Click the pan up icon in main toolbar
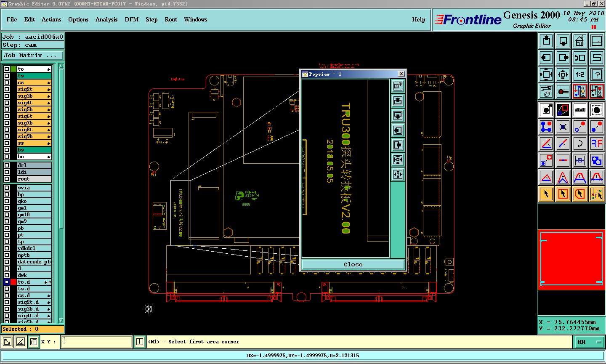 click(x=546, y=41)
